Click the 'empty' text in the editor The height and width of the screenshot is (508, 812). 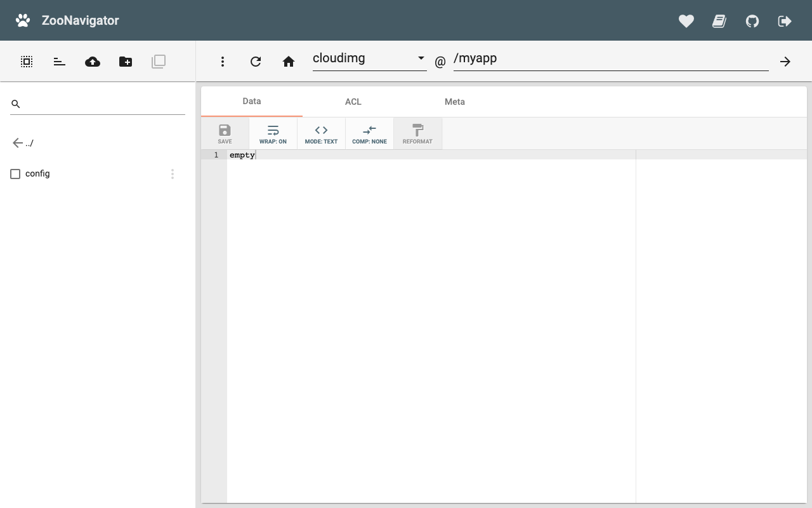[242, 155]
